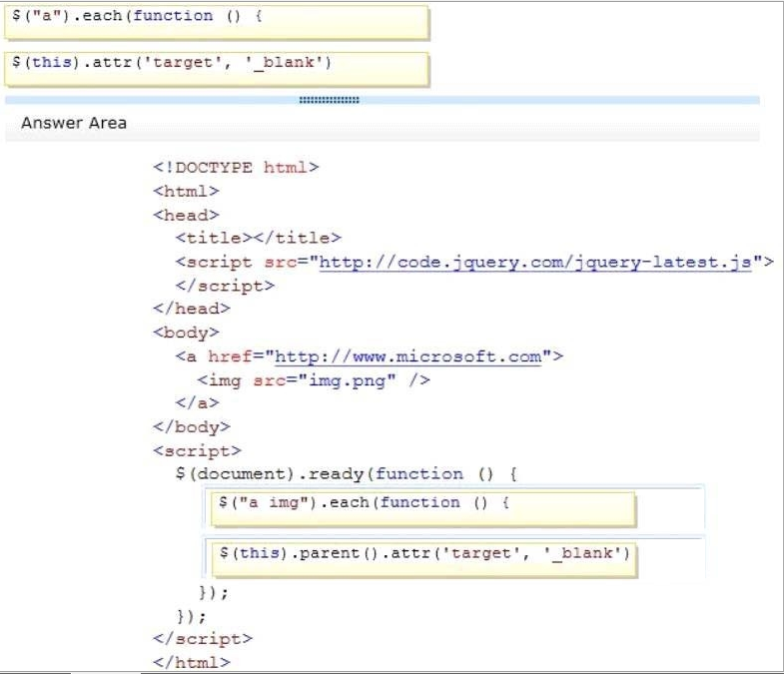Click the <!DOCTYPE html> line

click(236, 168)
